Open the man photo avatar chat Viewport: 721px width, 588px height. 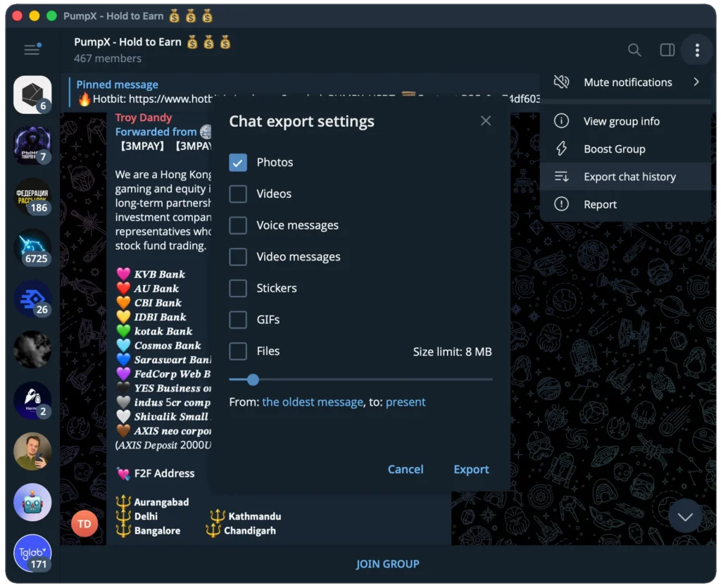pyautogui.click(x=32, y=451)
